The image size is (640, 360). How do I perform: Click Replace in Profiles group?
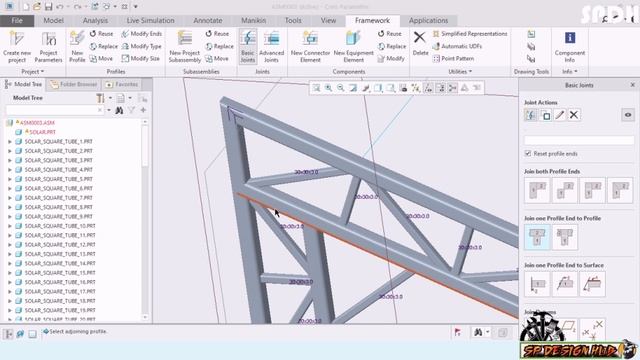pyautogui.click(x=104, y=46)
